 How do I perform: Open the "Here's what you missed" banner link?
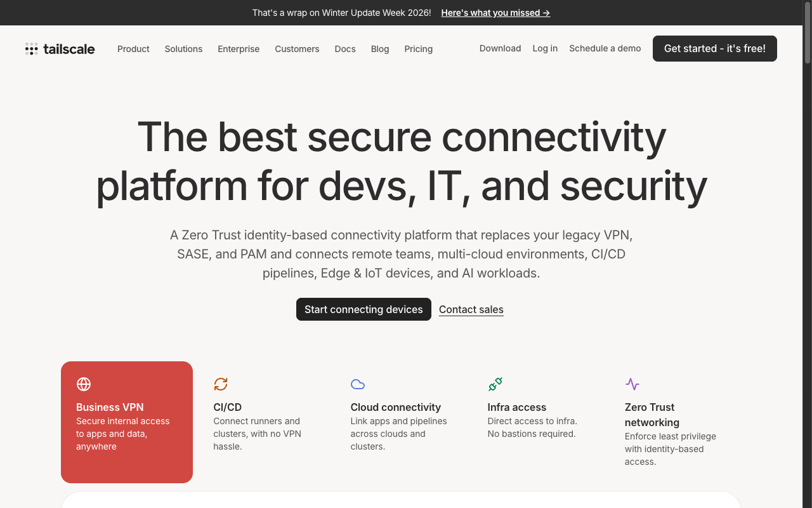tap(495, 13)
